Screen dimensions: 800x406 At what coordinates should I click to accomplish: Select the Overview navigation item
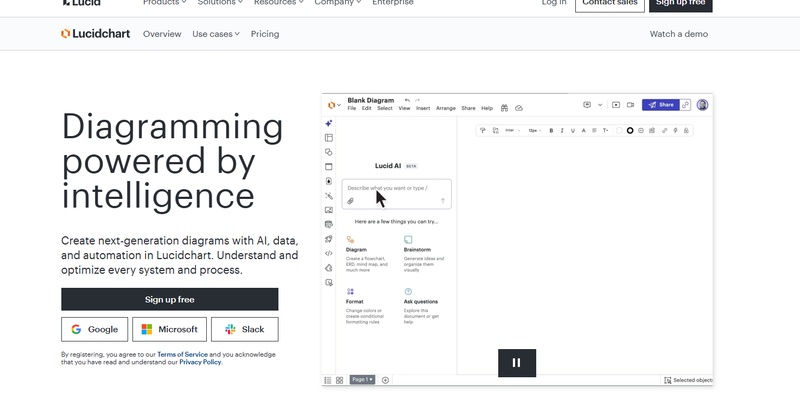(x=162, y=34)
